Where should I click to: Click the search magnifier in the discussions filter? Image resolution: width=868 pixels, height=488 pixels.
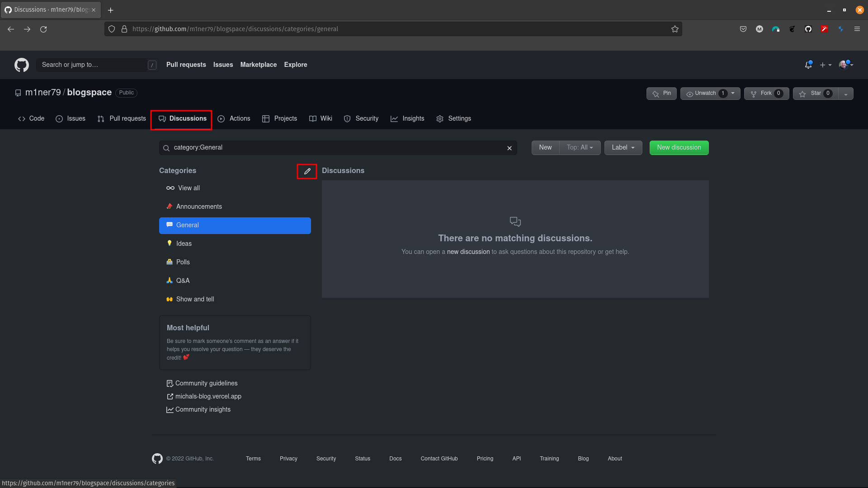166,148
